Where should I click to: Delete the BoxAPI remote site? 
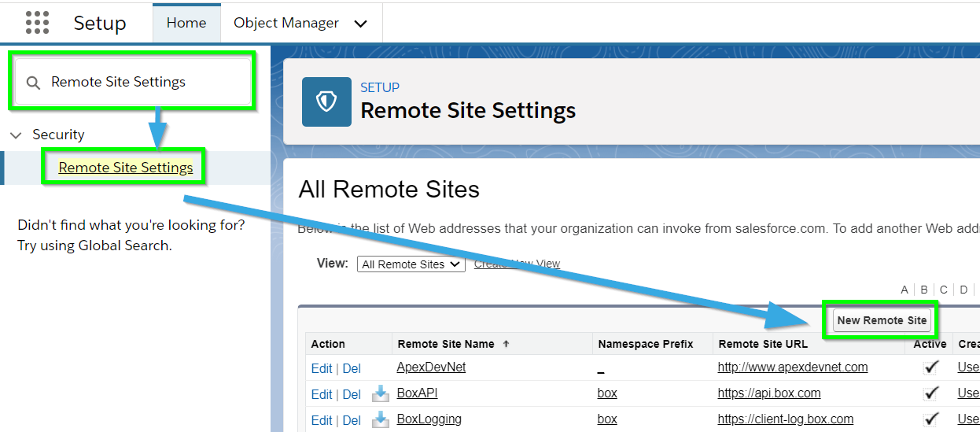(x=352, y=394)
